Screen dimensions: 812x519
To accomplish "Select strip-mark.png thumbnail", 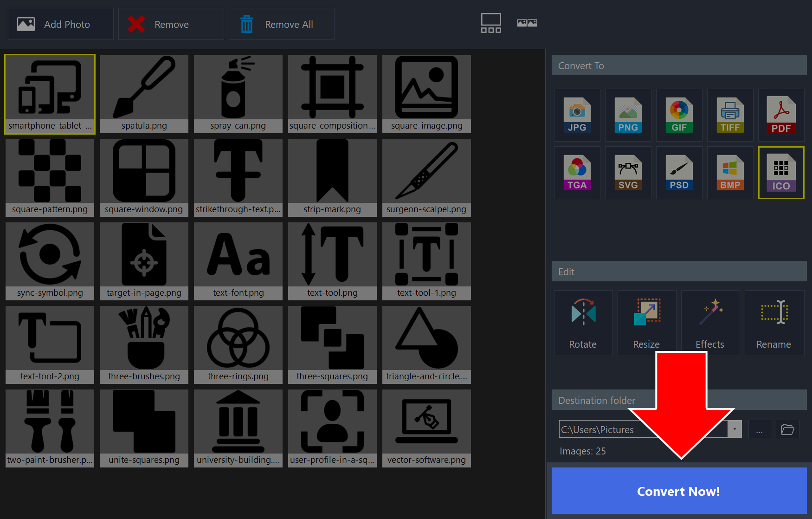I will (x=332, y=178).
